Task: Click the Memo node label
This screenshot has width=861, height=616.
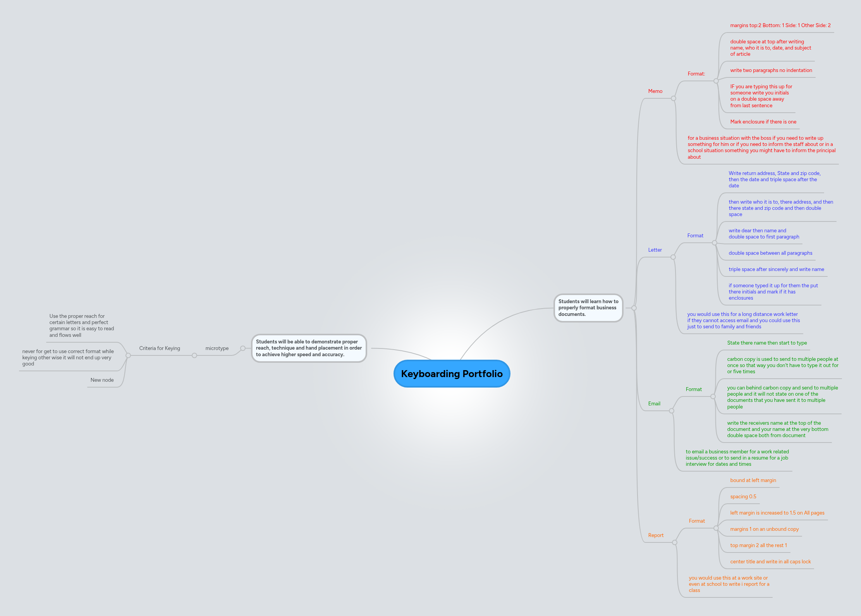Action: 655,91
